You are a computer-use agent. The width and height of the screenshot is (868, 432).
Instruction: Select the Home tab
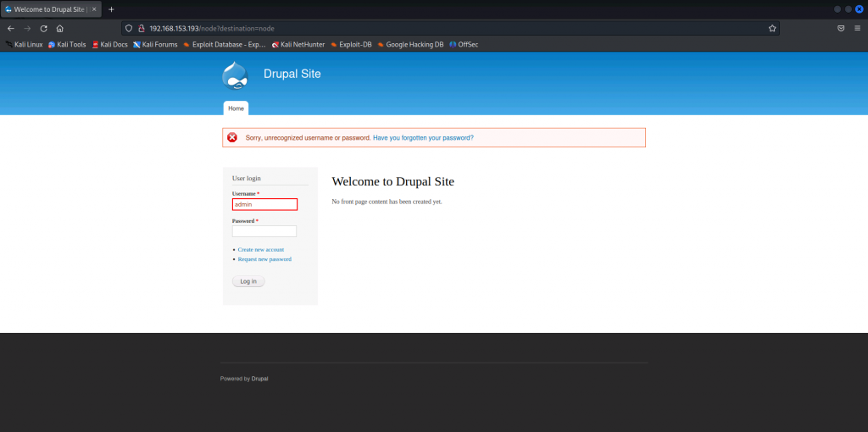[x=236, y=108]
